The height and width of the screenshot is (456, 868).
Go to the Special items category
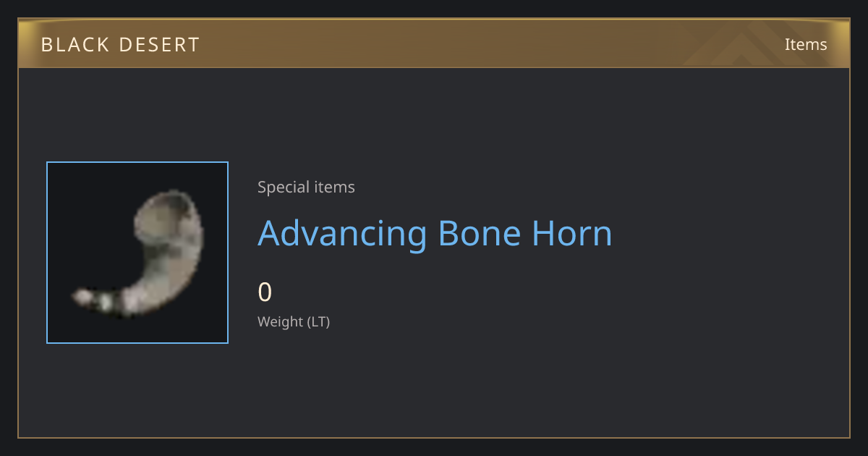pyautogui.click(x=306, y=187)
